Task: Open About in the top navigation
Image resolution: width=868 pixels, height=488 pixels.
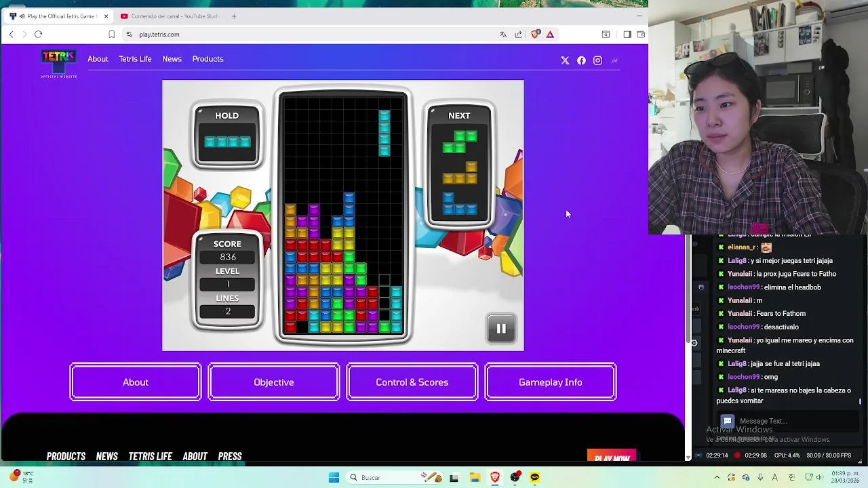Action: click(x=98, y=59)
